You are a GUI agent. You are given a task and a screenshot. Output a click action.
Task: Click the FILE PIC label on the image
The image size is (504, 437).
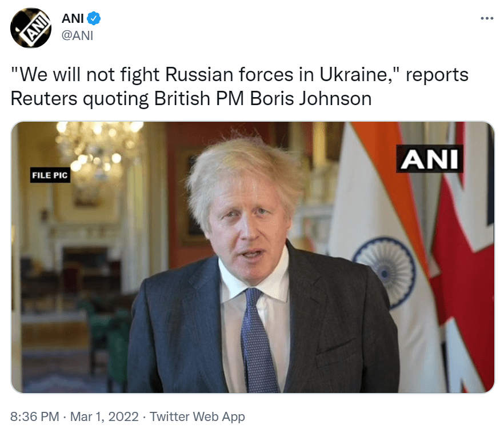(50, 175)
